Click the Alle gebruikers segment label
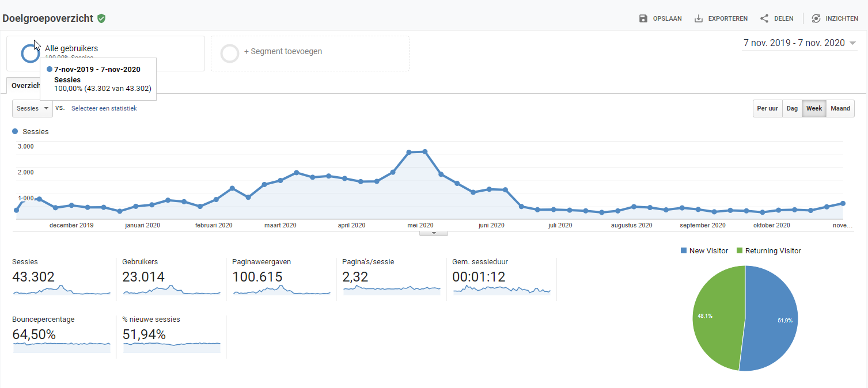This screenshot has height=388, width=868. pos(71,48)
